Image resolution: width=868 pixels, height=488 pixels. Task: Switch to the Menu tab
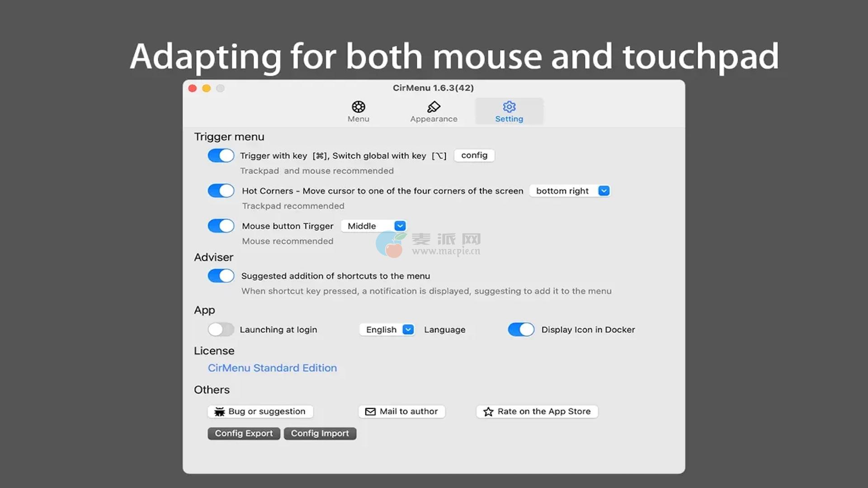pos(359,118)
